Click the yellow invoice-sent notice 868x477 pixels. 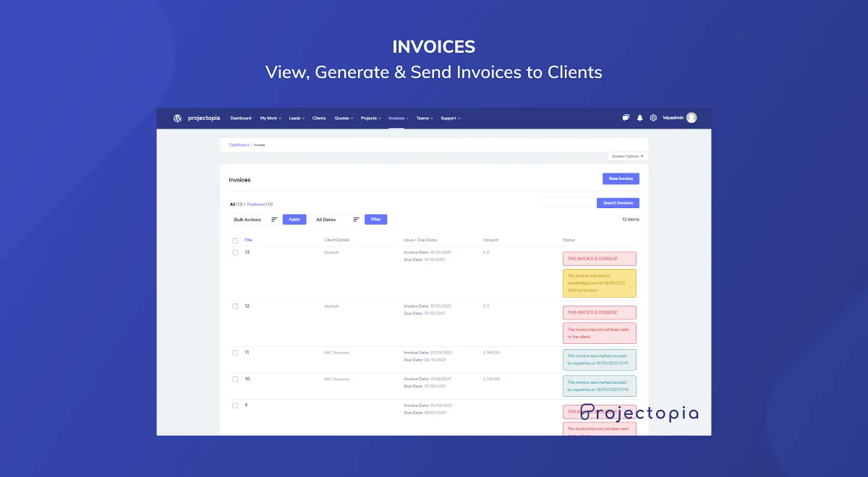(x=600, y=283)
